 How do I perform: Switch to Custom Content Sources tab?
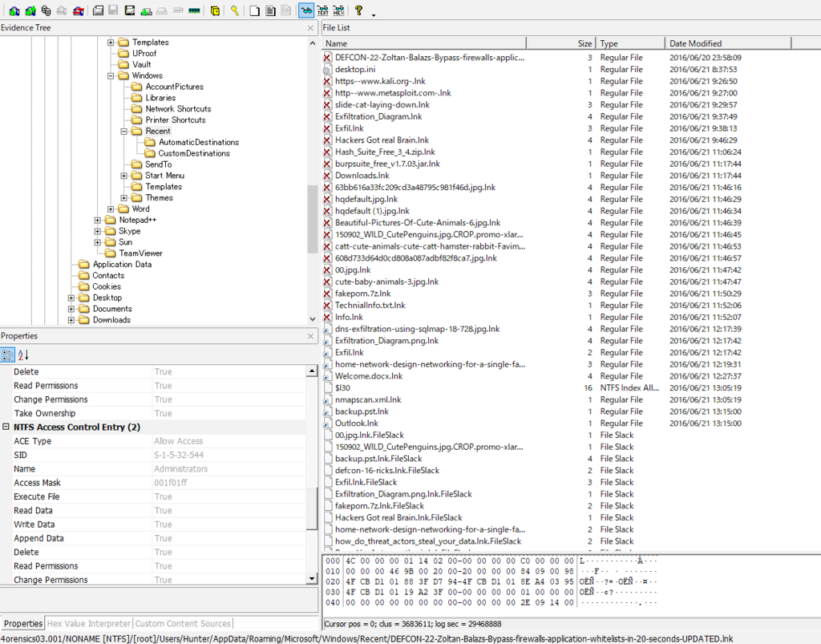click(x=183, y=624)
